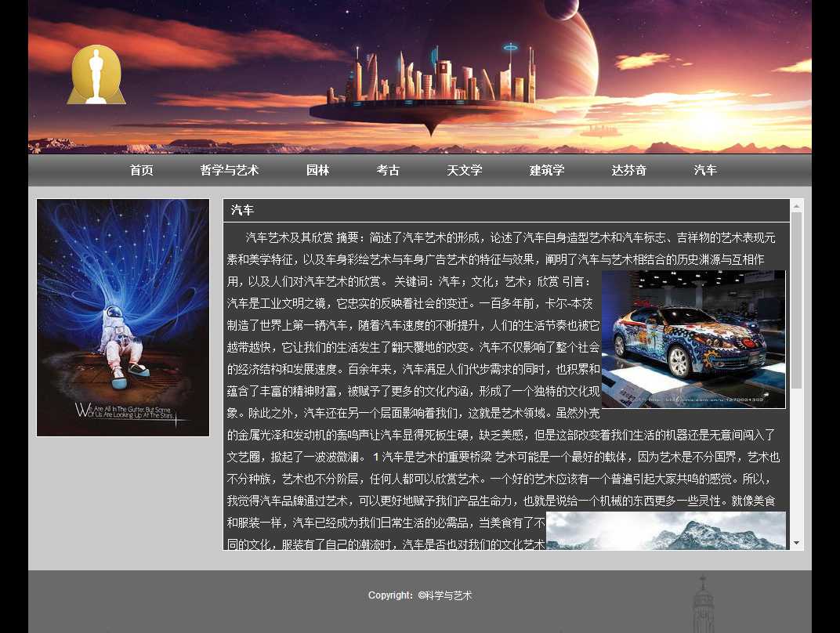Go to the 哲学与艺术 section
The width and height of the screenshot is (840, 633).
click(x=229, y=170)
